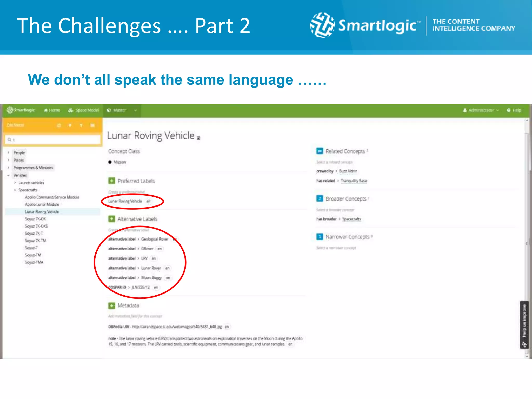Open the Administrator user menu

pyautogui.click(x=481, y=110)
